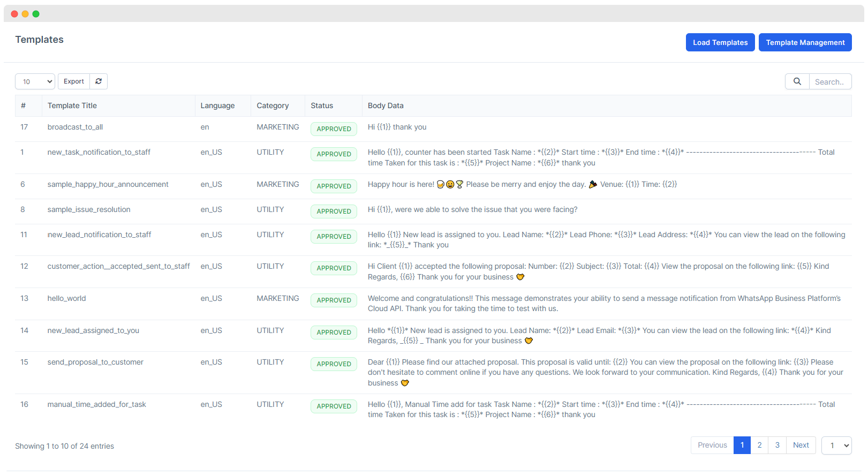
Task: Sort by the Language column header
Action: point(217,106)
